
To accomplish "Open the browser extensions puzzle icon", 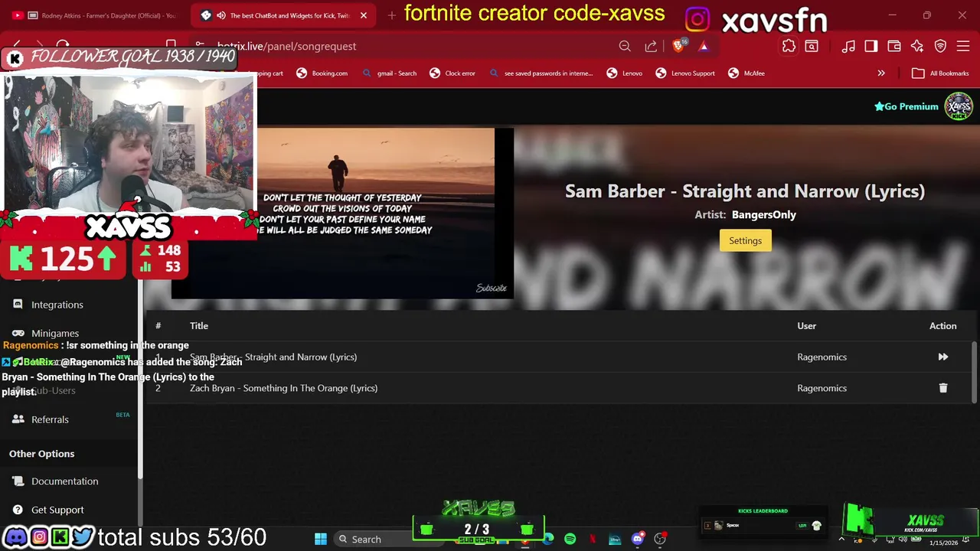I will (789, 46).
